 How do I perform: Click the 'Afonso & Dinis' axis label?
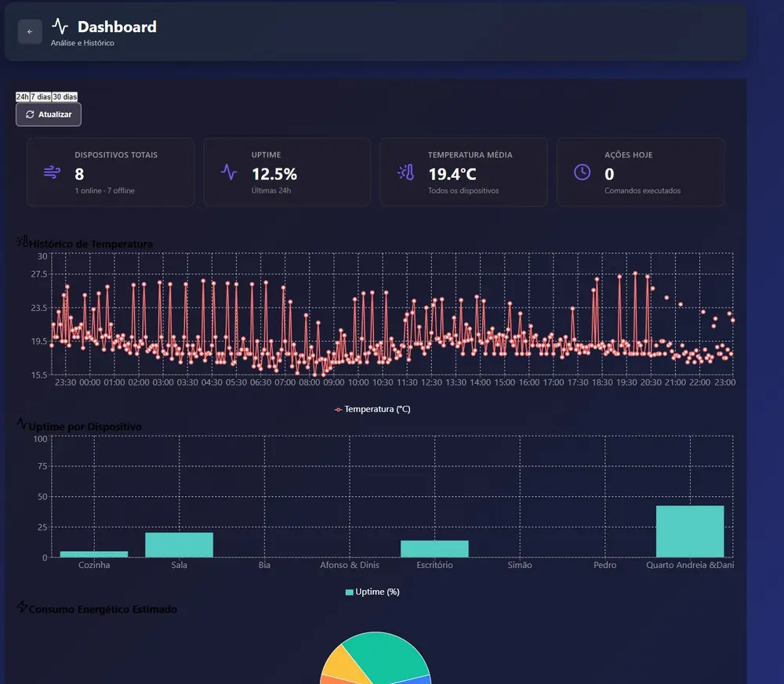350,565
